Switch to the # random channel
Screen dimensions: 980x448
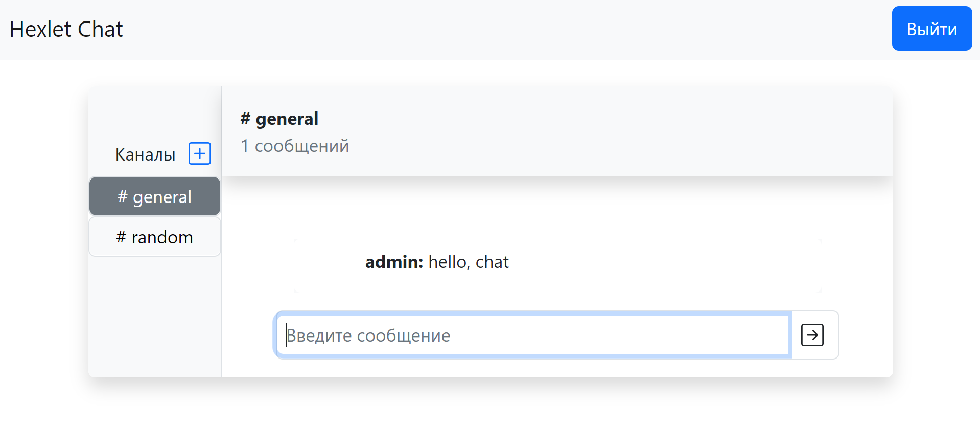pyautogui.click(x=155, y=237)
